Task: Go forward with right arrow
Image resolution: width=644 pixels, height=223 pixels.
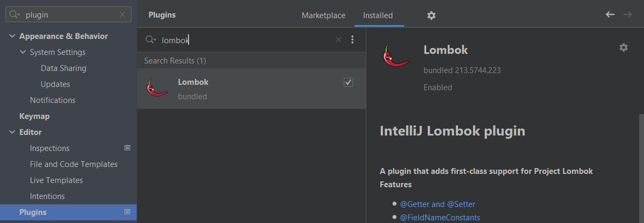Action: [x=627, y=14]
